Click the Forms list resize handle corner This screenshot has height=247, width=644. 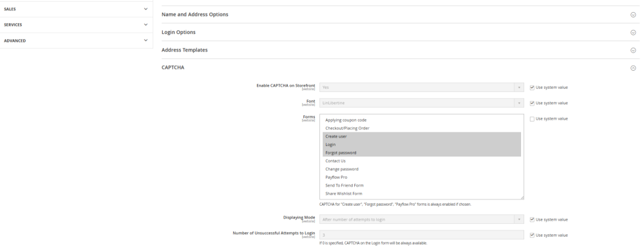(522, 197)
